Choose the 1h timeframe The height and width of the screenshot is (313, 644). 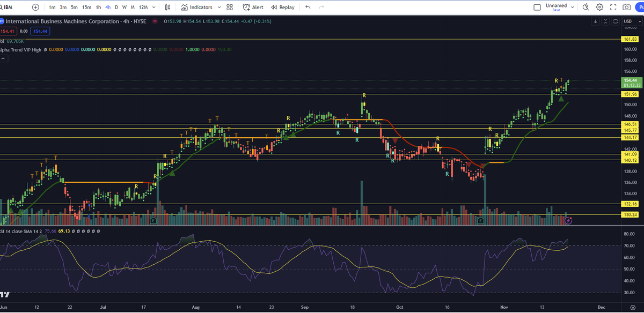click(98, 8)
